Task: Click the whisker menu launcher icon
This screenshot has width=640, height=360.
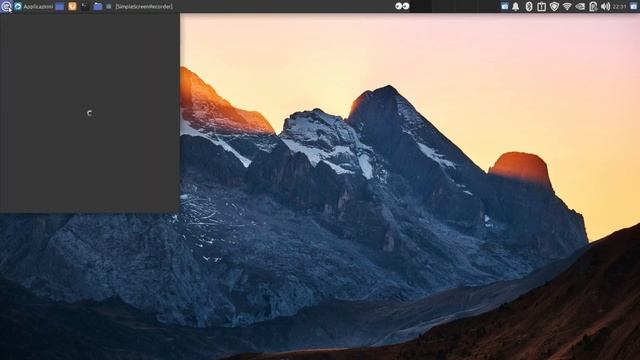Action: (x=6, y=6)
